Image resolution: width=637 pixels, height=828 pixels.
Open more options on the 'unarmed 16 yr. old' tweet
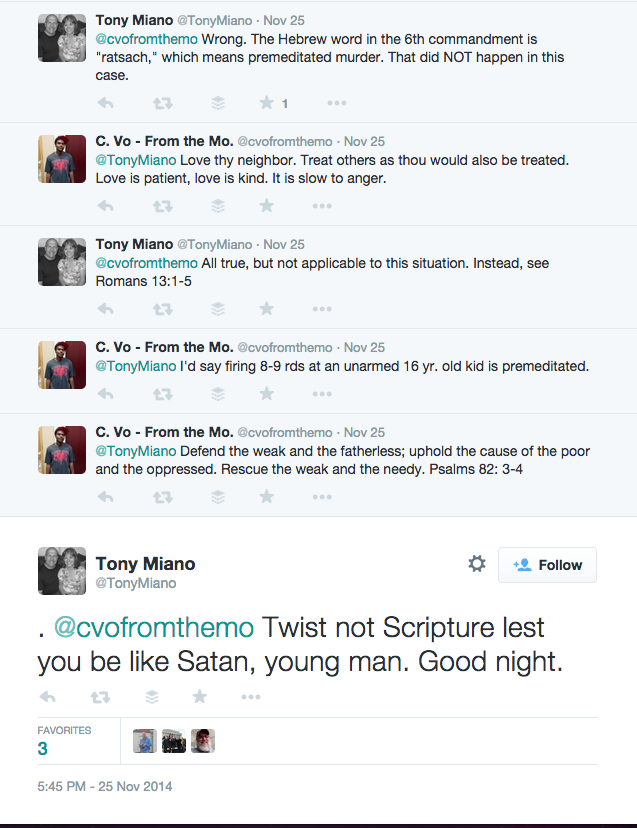coord(322,394)
